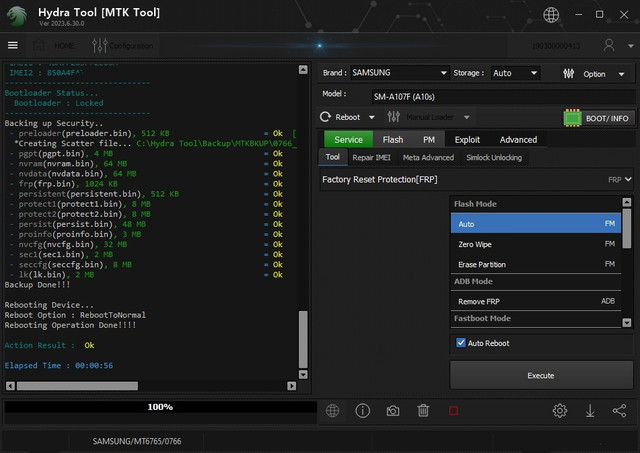The width and height of the screenshot is (640, 453).
Task: Click the Bootloader : Locked log line
Action: (x=58, y=103)
